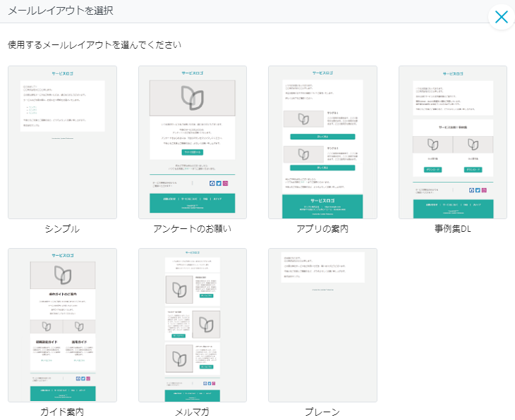Click the シンプル label text
Viewport: 515px width, 420px height.
click(x=62, y=229)
